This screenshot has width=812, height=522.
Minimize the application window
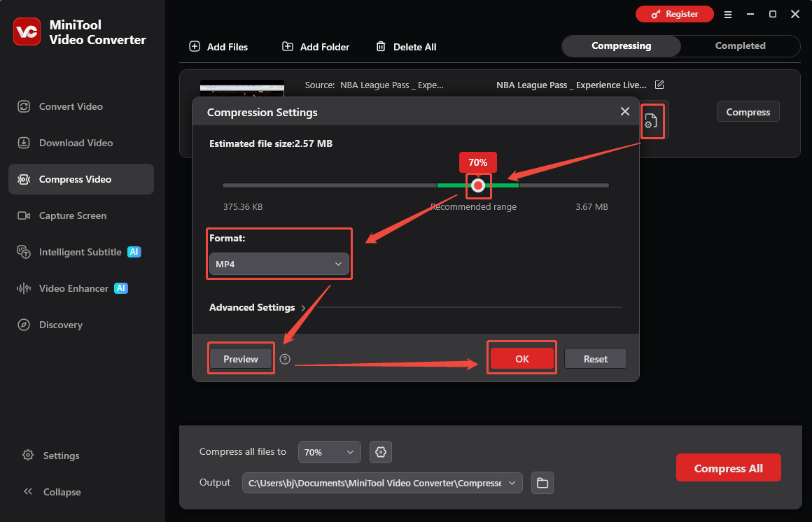tap(750, 15)
